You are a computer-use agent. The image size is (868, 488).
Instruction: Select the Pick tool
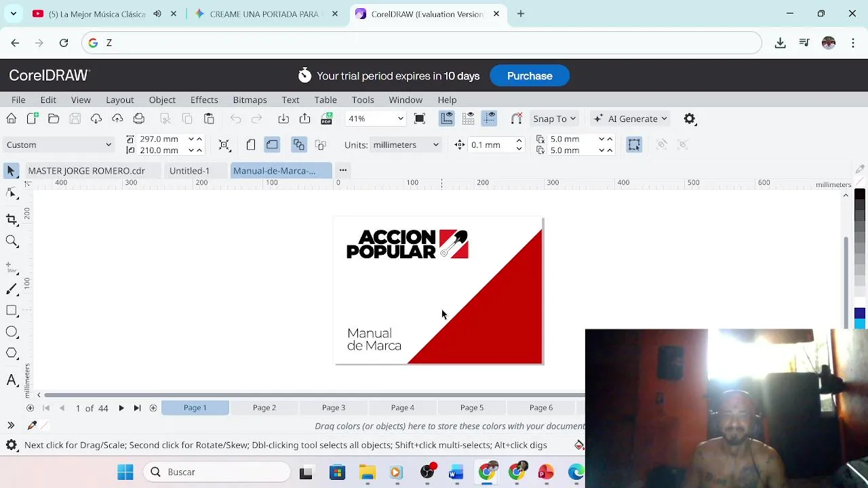[x=11, y=171]
